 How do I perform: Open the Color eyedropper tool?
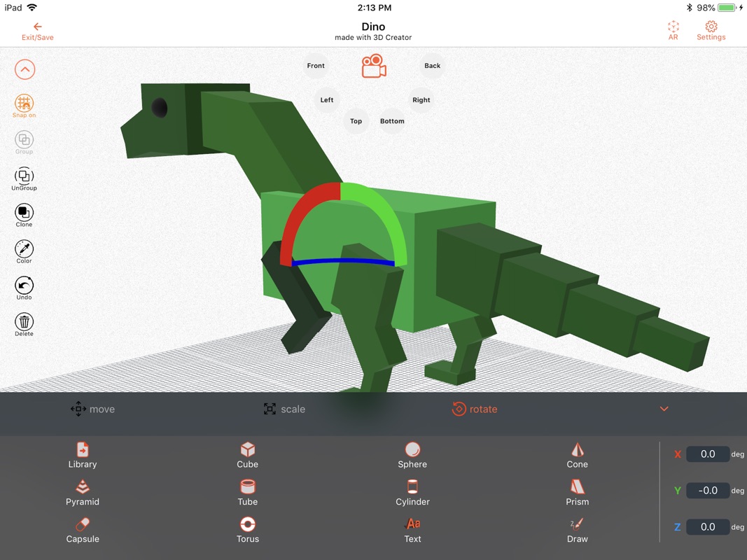click(x=25, y=252)
